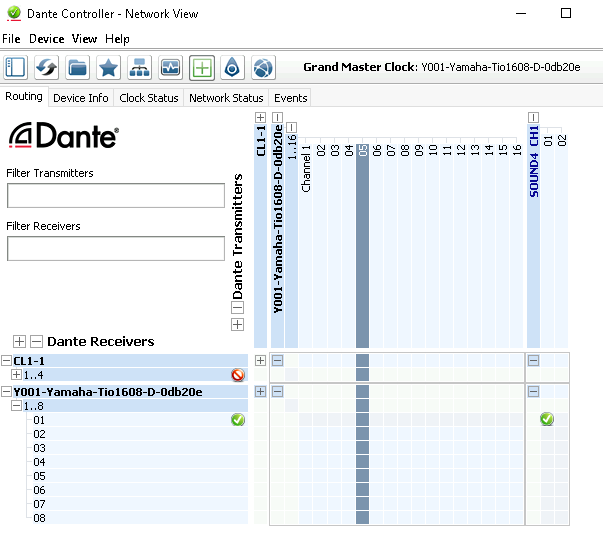Open the Device menu
603x551 pixels.
(47, 39)
